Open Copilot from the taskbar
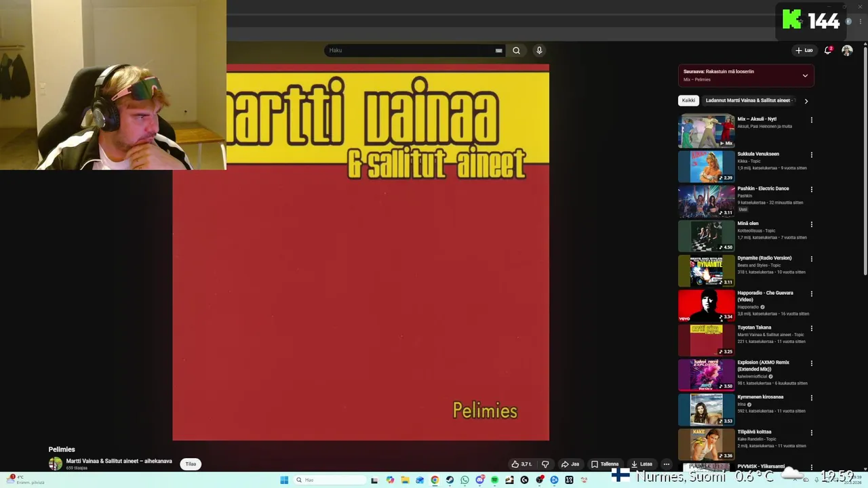 point(390,480)
